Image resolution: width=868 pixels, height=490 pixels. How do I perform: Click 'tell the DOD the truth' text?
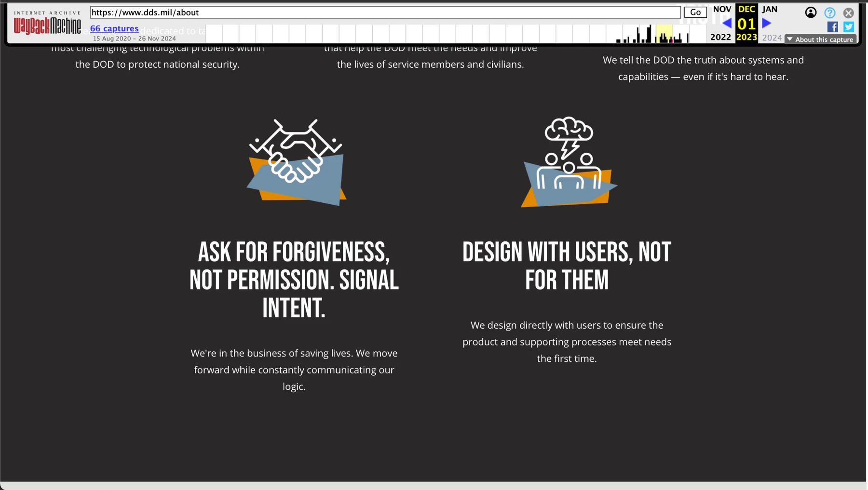pyautogui.click(x=703, y=68)
